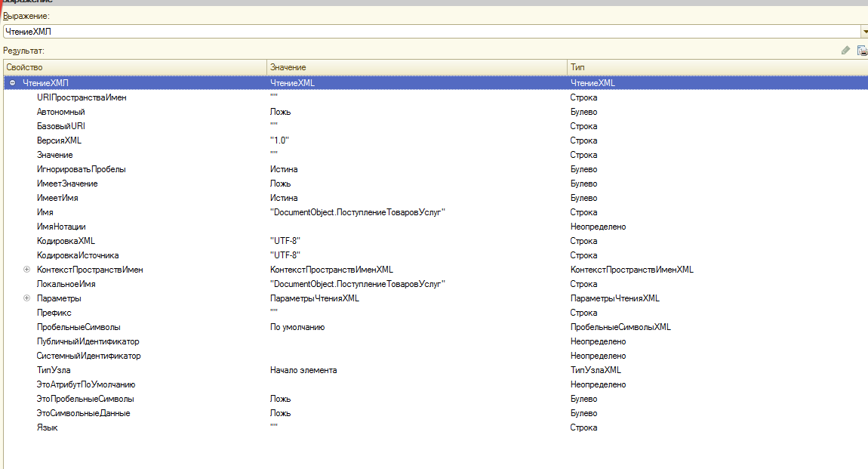Click into the Выражение input field

pos(430,31)
